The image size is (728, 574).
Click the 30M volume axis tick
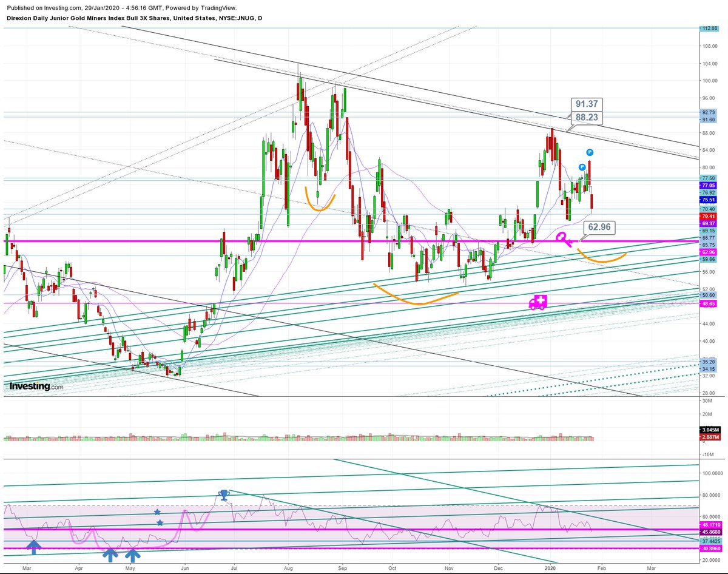pos(706,402)
